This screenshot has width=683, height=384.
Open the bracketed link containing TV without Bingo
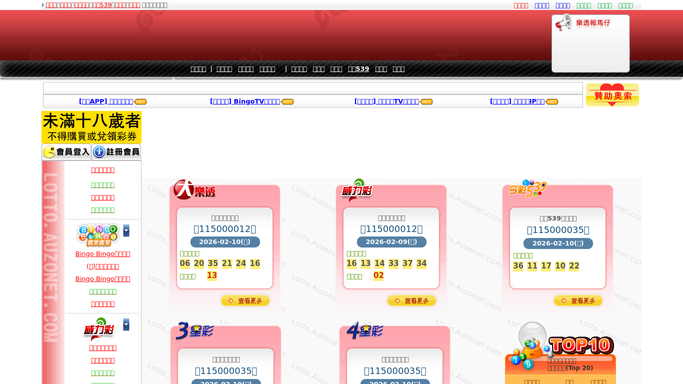point(387,101)
